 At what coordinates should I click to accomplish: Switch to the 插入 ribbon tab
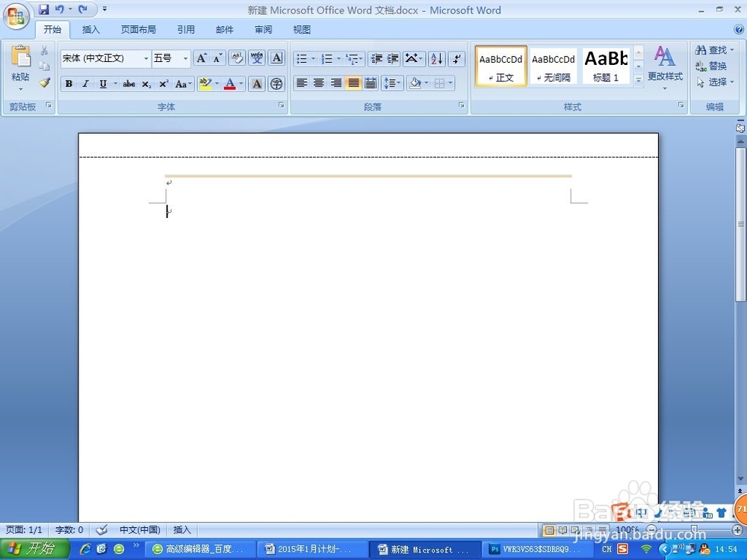click(x=90, y=29)
